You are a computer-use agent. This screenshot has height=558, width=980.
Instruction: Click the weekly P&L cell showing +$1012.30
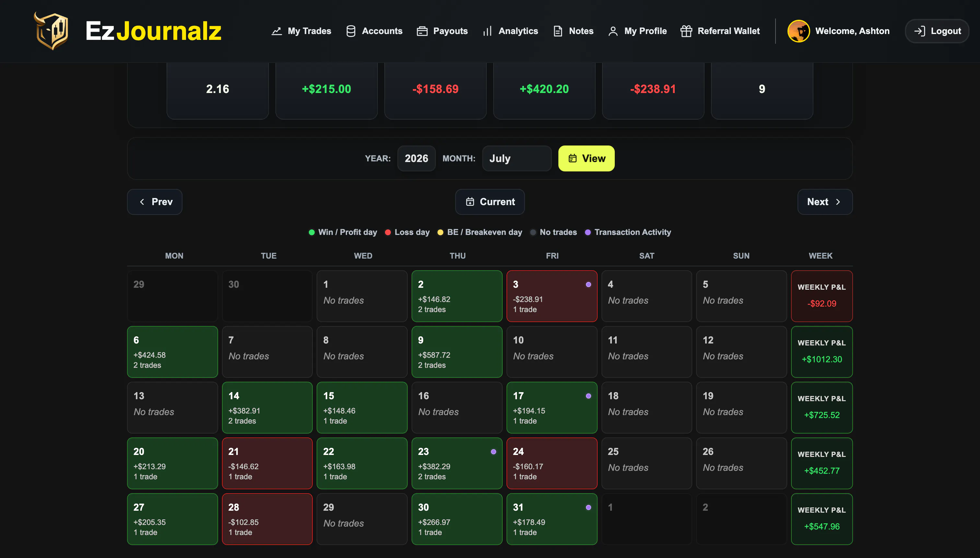click(x=822, y=352)
